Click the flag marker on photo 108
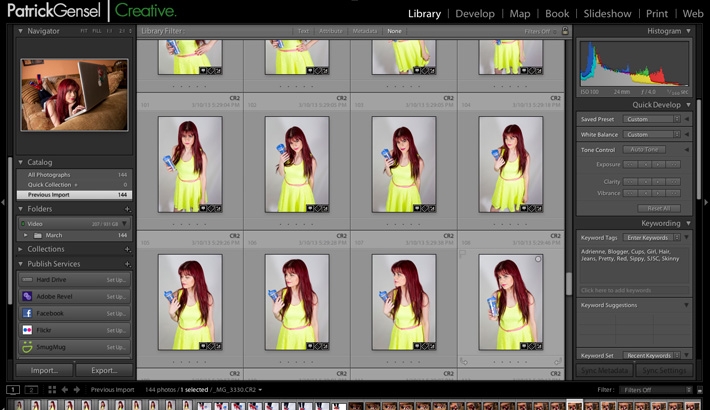Screen dimensions: 710x410 tap(462, 254)
